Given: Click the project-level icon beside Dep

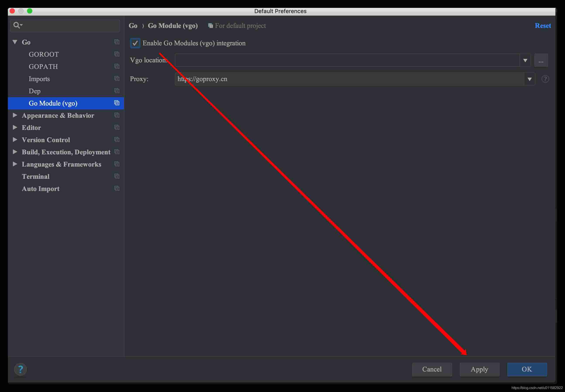Looking at the screenshot, I should [x=117, y=91].
